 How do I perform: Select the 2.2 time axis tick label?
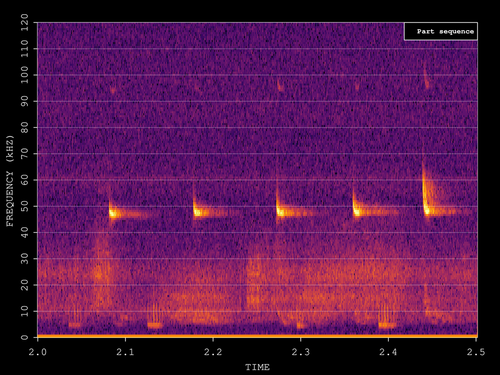[x=213, y=352]
